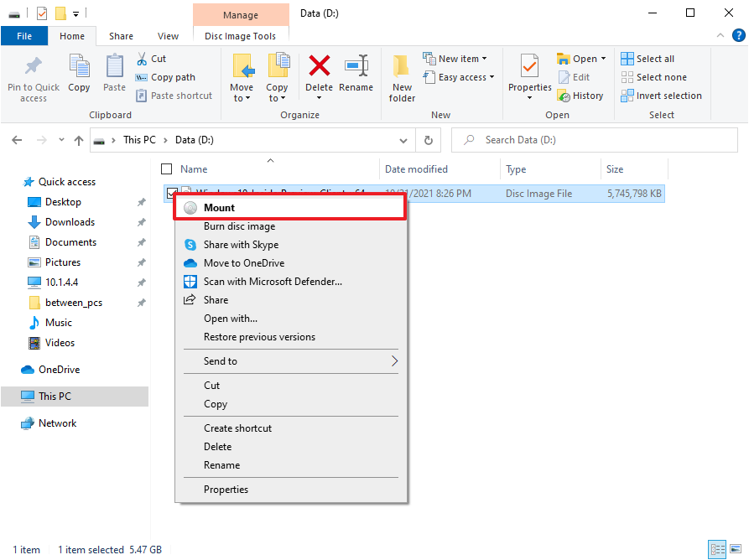Viewport: 749px width, 560px height.
Task: Switch to the View ribbon tab
Action: [168, 36]
